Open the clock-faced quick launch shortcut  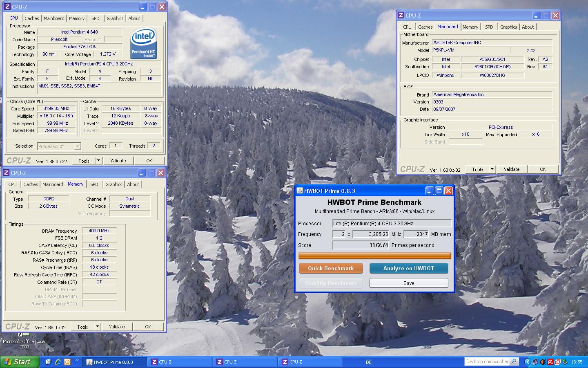pyautogui.click(x=67, y=362)
